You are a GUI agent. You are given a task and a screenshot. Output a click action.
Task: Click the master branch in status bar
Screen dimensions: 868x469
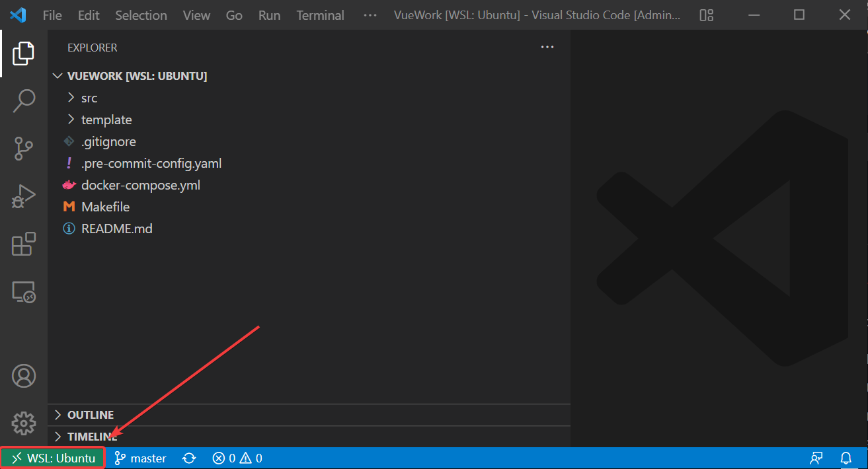[140, 458]
